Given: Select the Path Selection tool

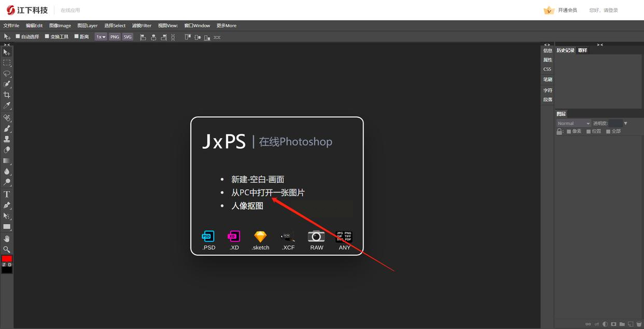Looking at the screenshot, I should [x=7, y=216].
